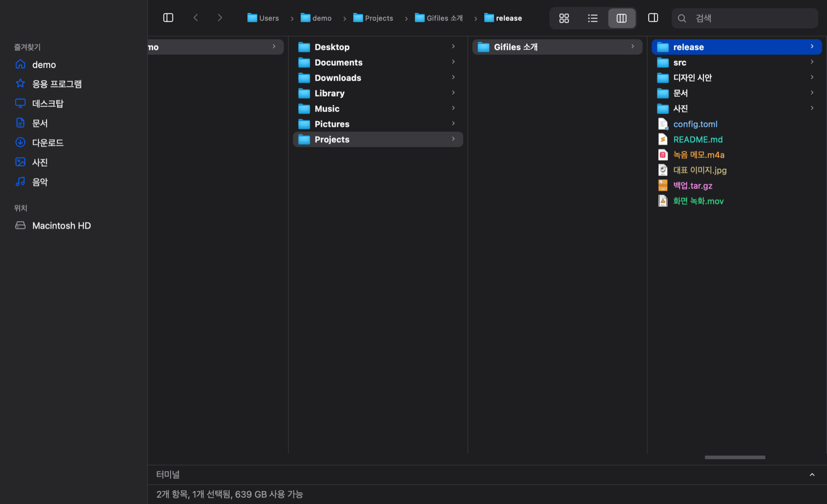Select the Projects folder row

(x=378, y=139)
